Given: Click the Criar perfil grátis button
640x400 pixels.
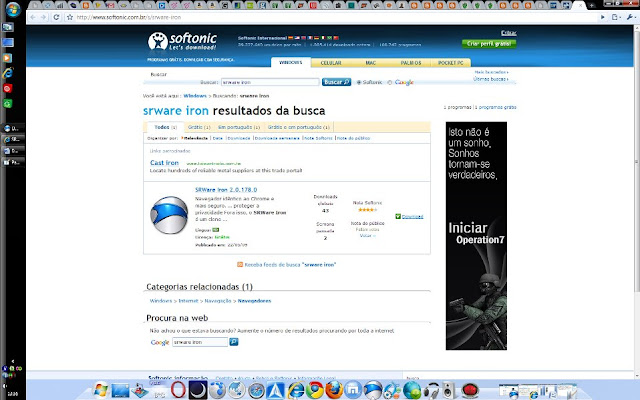Looking at the screenshot, I should coord(489,44).
